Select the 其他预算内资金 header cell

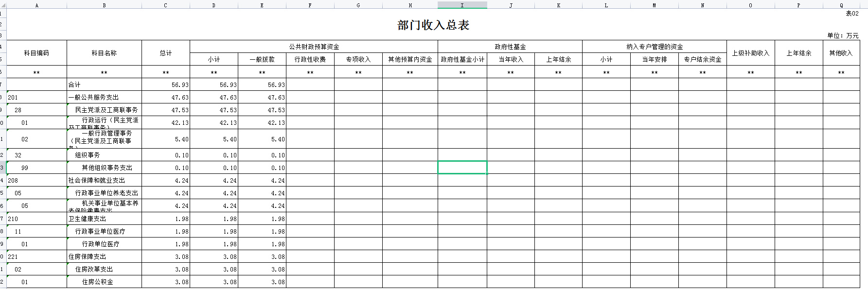(x=410, y=59)
